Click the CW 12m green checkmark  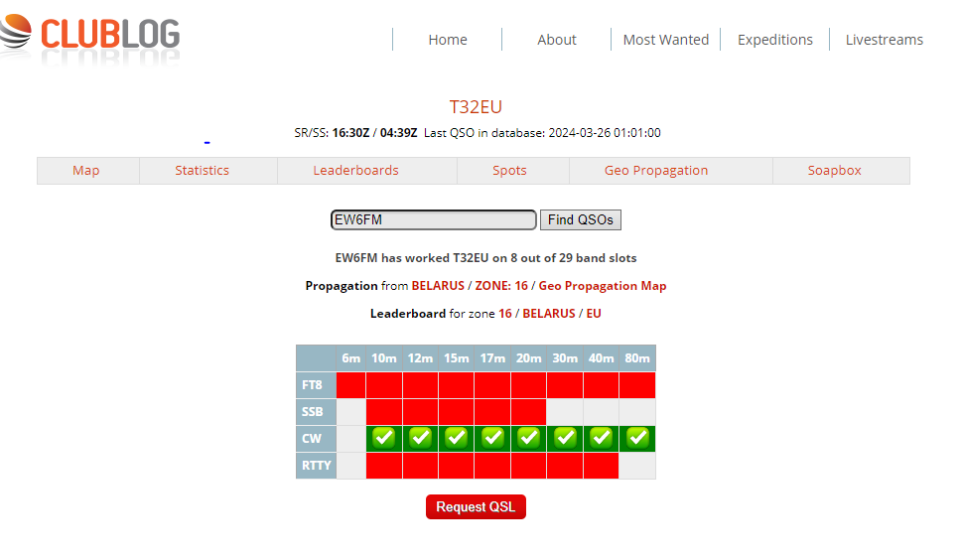click(x=420, y=437)
